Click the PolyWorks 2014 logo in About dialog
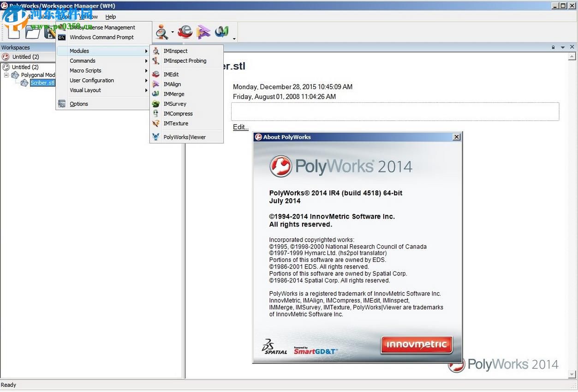This screenshot has height=392, width=578. click(341, 166)
